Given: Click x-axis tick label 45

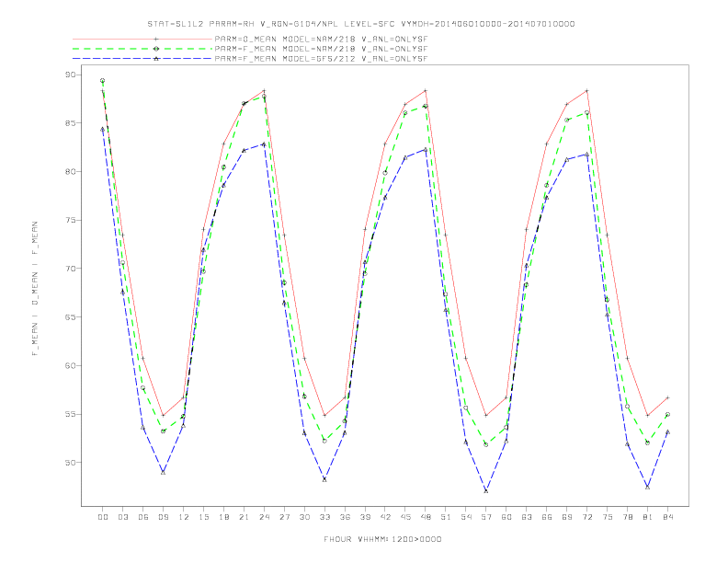Looking at the screenshot, I should tap(405, 517).
